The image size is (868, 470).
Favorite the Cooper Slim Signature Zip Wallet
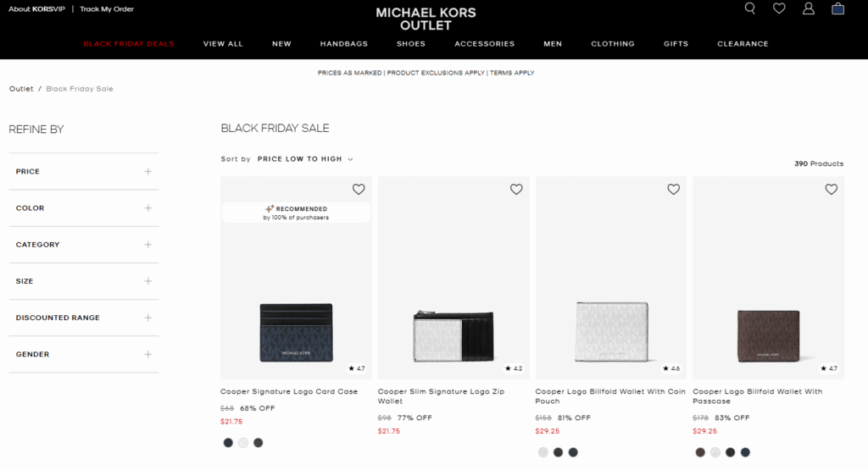tap(516, 190)
